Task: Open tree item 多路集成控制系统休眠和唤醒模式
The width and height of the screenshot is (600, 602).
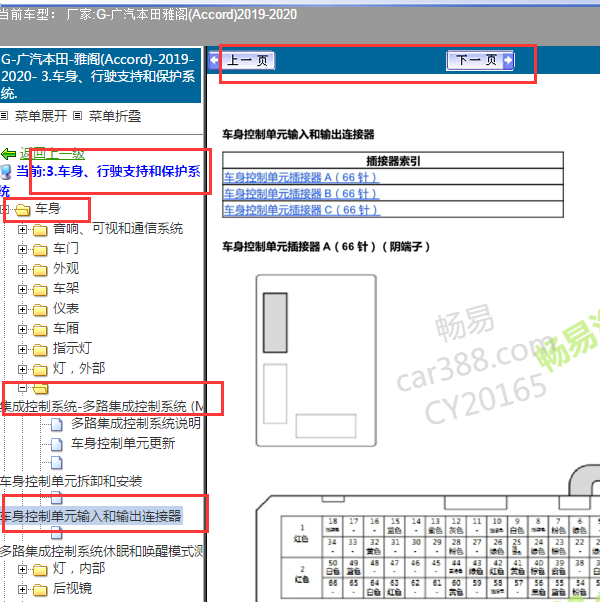Action: (x=101, y=551)
